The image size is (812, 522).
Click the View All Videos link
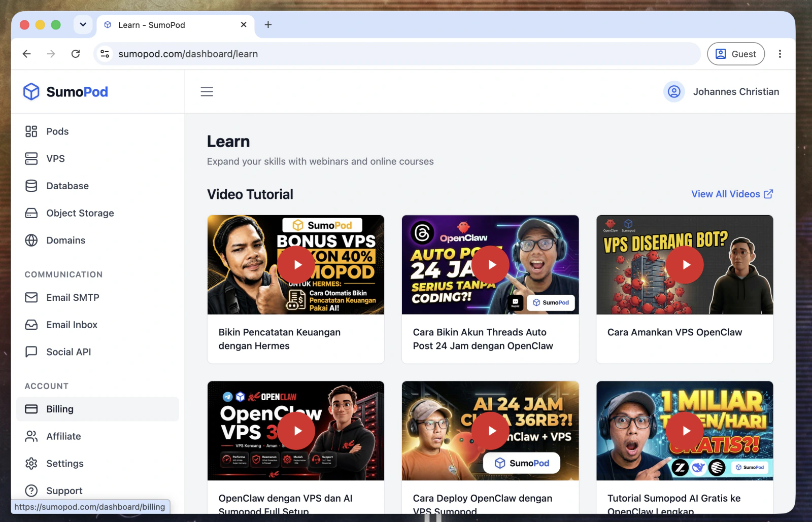pos(732,194)
